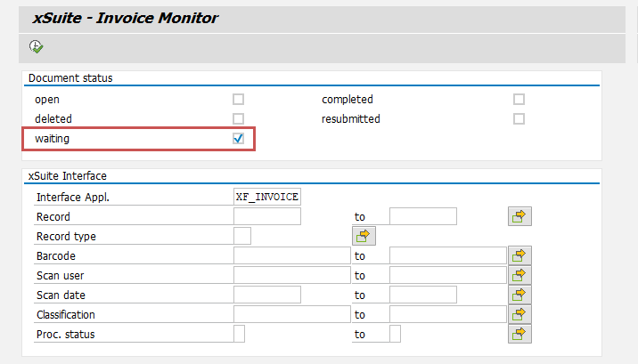The image size is (638, 364).
Task: Open multiple selection for Scan date
Action: coord(519,295)
